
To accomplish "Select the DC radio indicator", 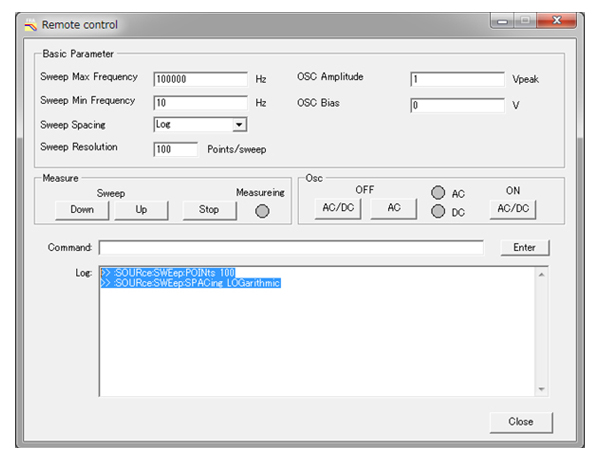I will point(437,211).
